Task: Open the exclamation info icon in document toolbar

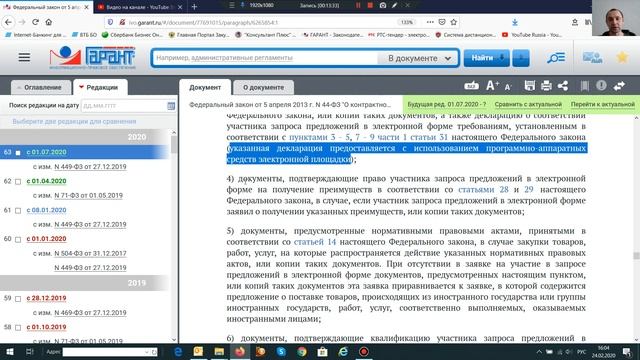Action: [x=601, y=85]
